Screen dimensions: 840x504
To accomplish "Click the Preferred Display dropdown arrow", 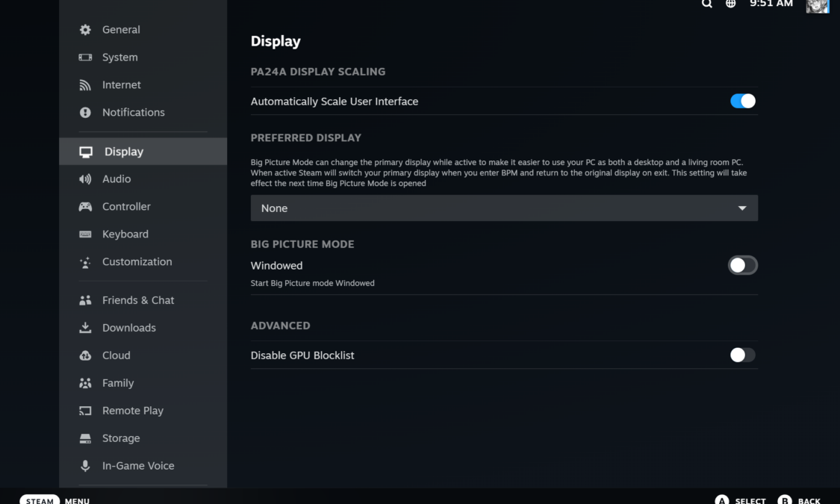I will tap(742, 208).
